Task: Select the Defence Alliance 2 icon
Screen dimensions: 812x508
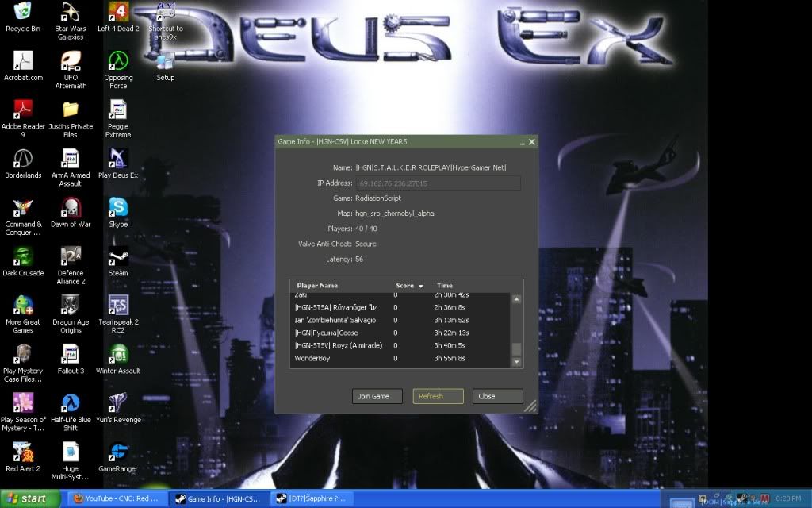Action: tap(71, 265)
